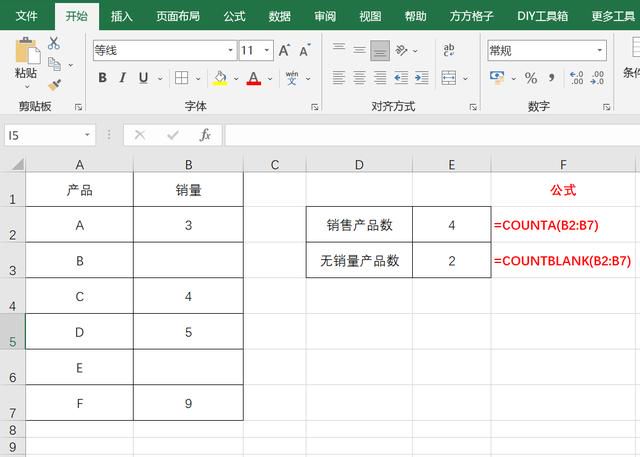Click the Paste clipboard icon

[x=27, y=50]
